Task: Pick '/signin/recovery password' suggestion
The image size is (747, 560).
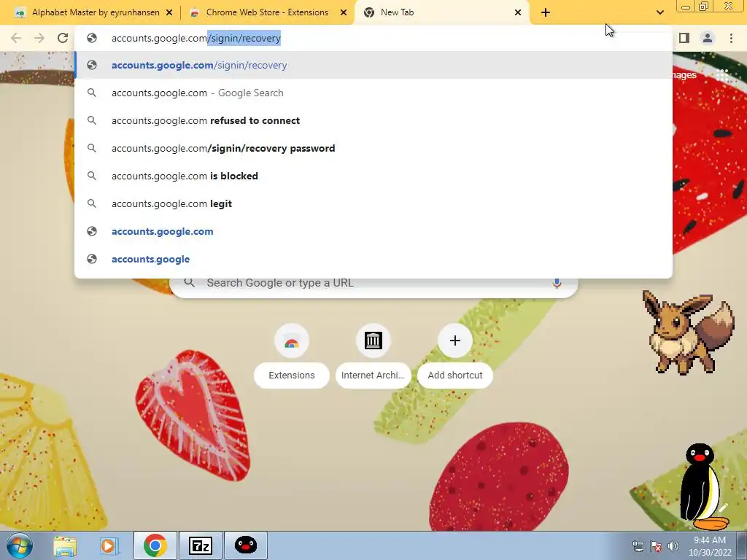Action: 373,148
